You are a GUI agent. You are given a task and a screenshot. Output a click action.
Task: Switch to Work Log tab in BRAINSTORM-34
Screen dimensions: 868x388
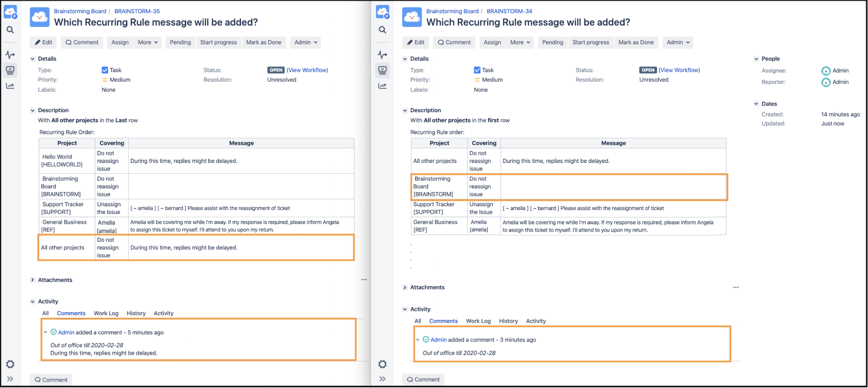[x=478, y=321]
